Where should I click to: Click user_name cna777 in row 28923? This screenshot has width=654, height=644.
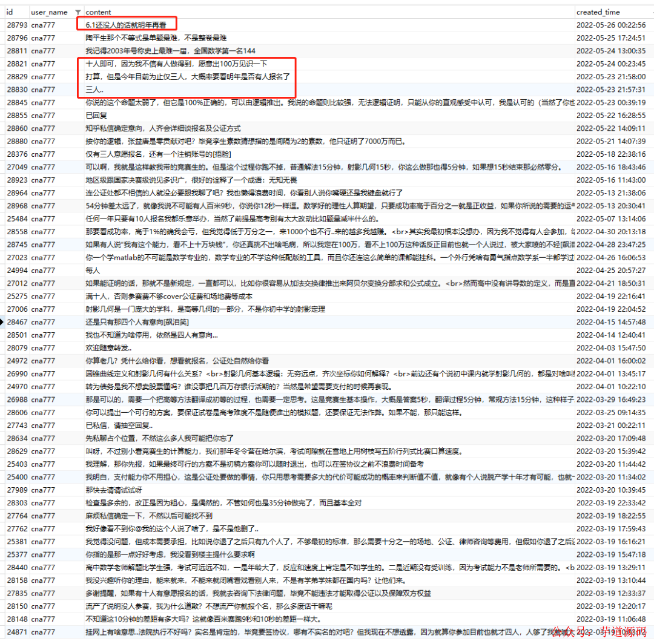pos(43,180)
